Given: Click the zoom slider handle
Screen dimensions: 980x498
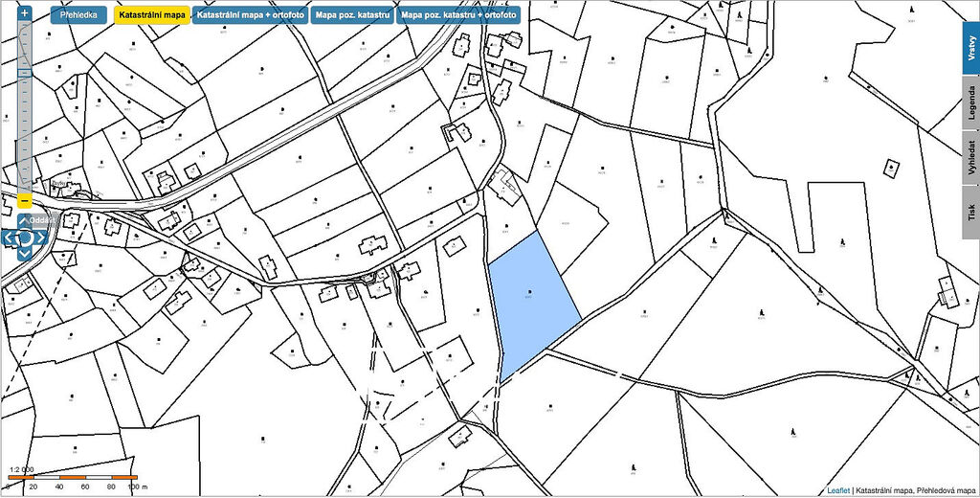Looking at the screenshot, I should 25,73.
